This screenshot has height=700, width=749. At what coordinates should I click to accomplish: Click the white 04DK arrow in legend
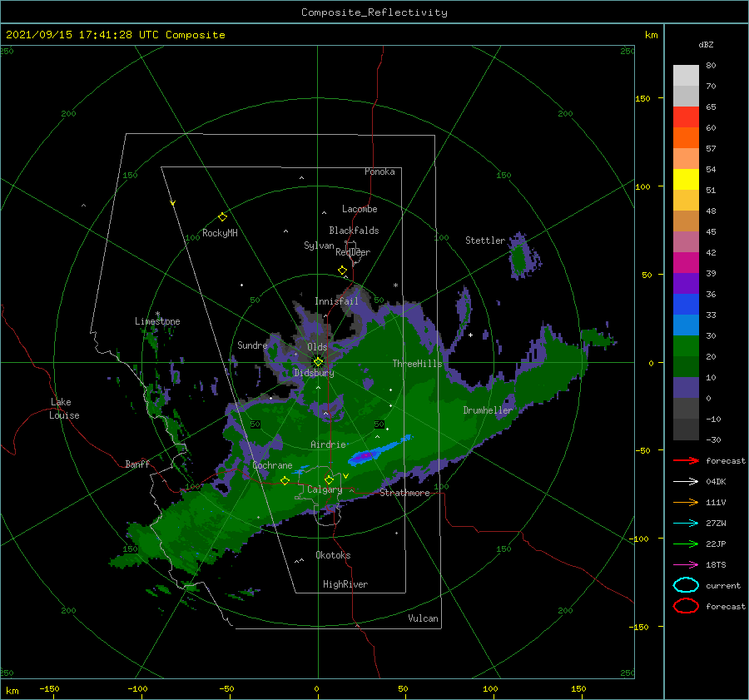tap(686, 481)
